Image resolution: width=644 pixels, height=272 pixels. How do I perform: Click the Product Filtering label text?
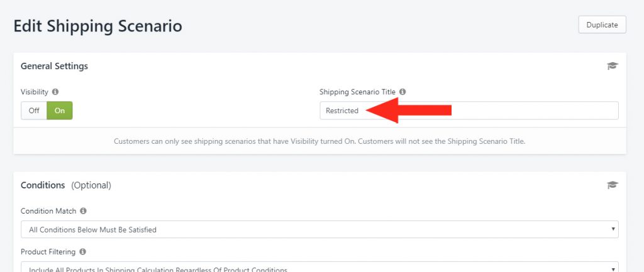point(48,251)
